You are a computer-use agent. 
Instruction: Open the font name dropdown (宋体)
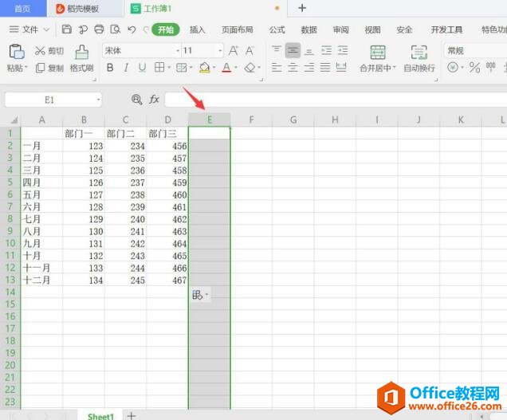click(178, 51)
